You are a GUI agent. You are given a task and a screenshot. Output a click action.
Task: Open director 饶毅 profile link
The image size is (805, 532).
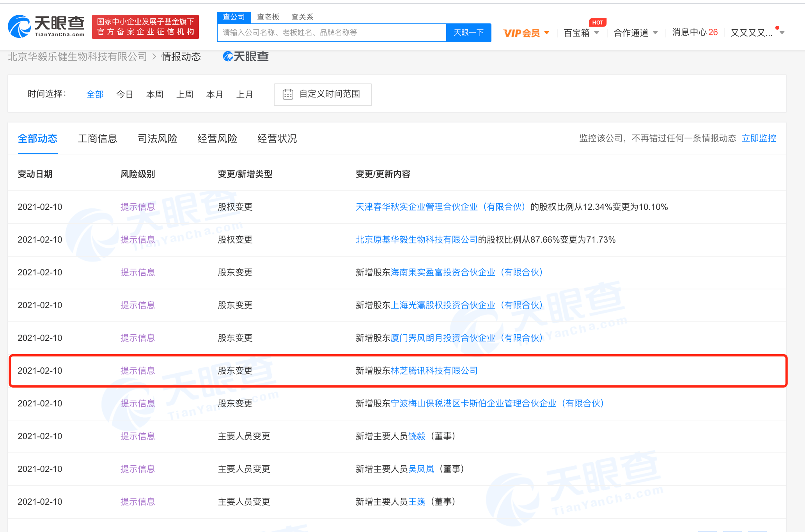click(417, 436)
